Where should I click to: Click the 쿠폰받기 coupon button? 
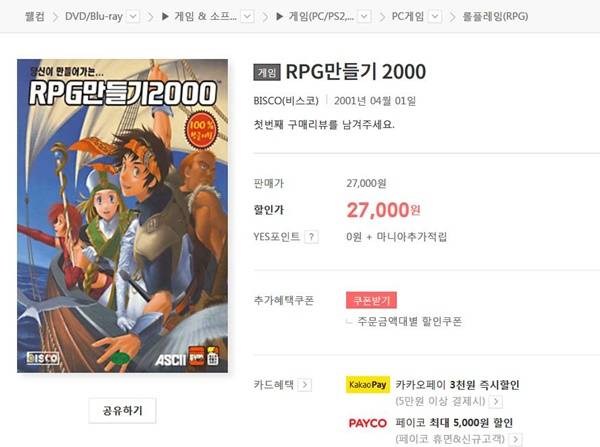[371, 300]
